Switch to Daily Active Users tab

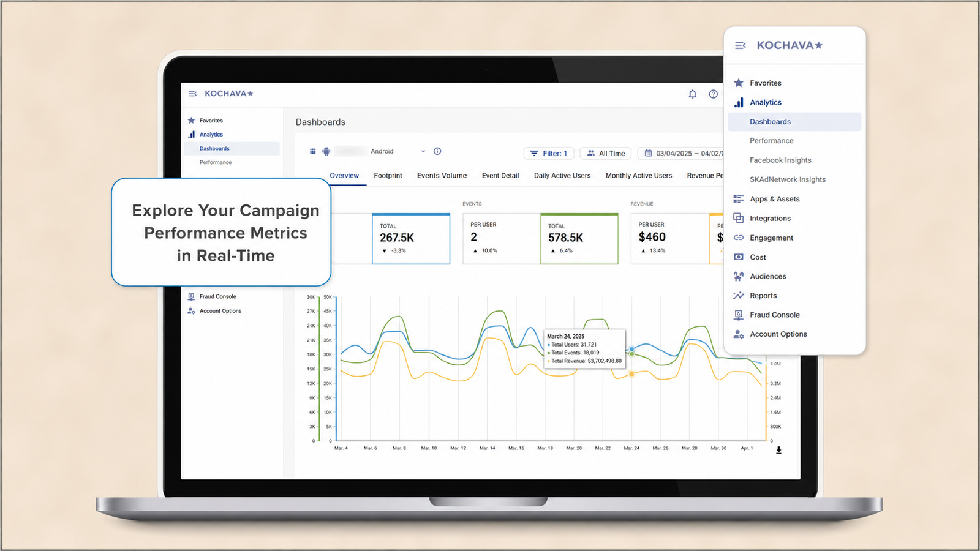[x=562, y=176]
